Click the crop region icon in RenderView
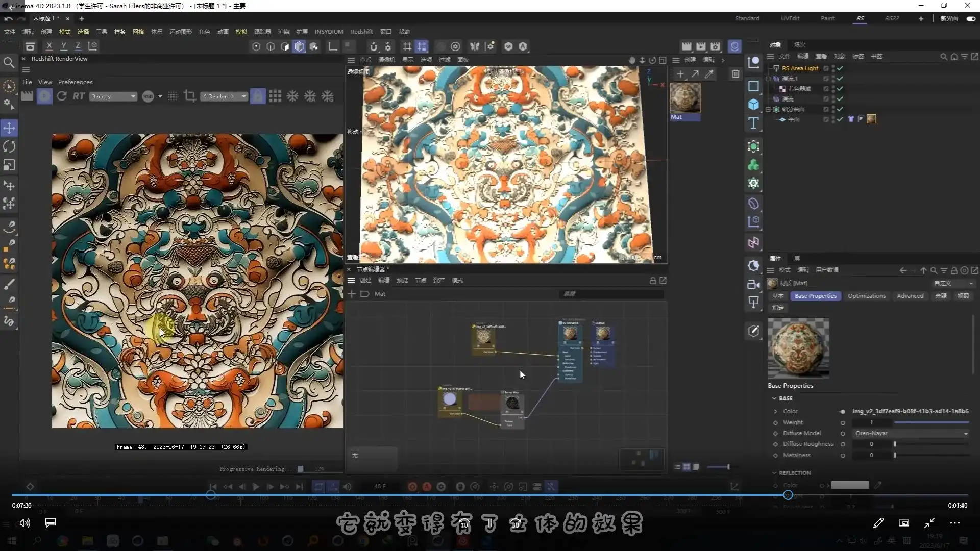The width and height of the screenshot is (980, 551). (x=190, y=96)
